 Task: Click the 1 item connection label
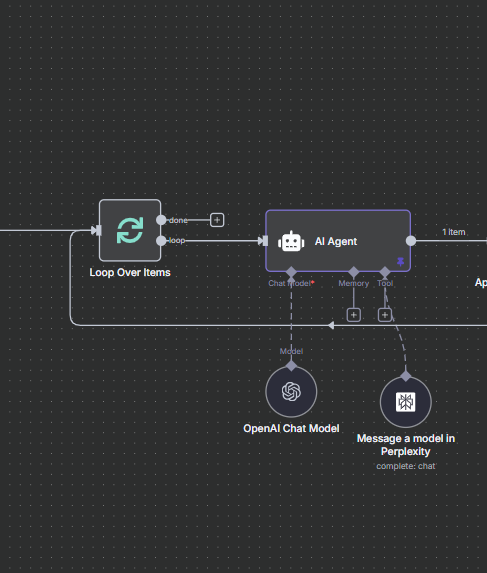click(x=454, y=232)
